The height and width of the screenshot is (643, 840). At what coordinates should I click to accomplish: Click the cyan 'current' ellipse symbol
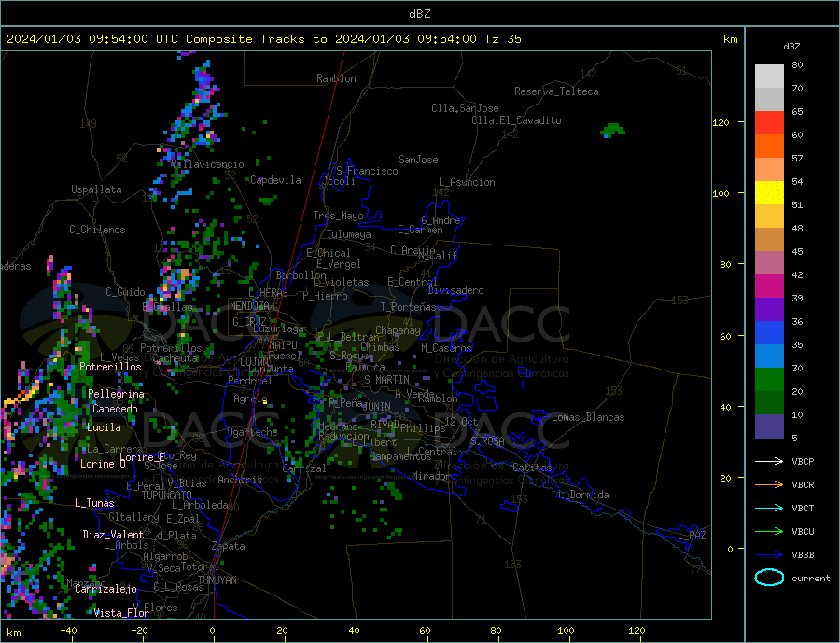769,578
